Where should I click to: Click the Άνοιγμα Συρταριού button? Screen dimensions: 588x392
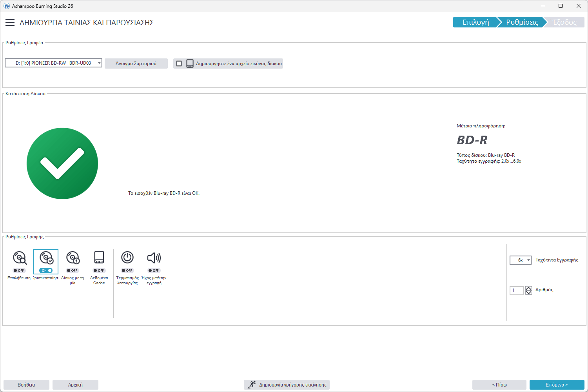[136, 64]
